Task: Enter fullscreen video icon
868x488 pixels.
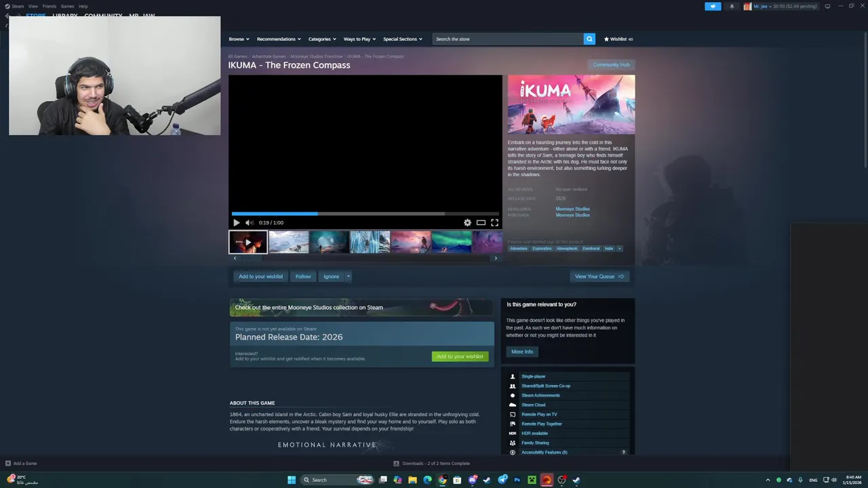Action: pos(494,222)
